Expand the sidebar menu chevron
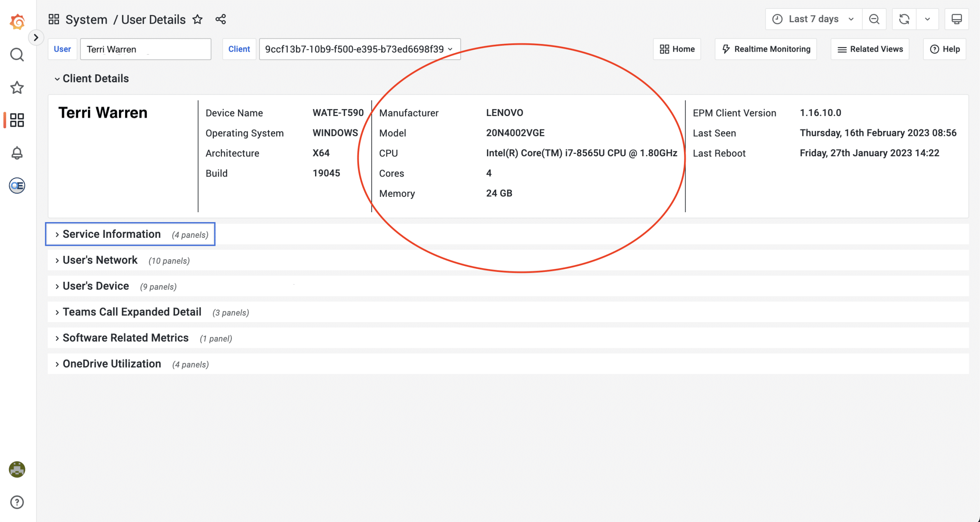This screenshot has width=980, height=522. (36, 38)
